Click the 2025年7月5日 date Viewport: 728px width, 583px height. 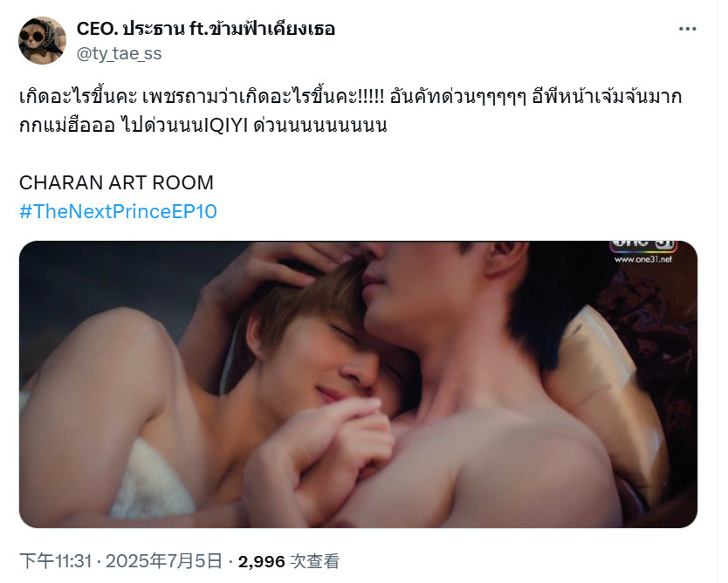[164, 561]
